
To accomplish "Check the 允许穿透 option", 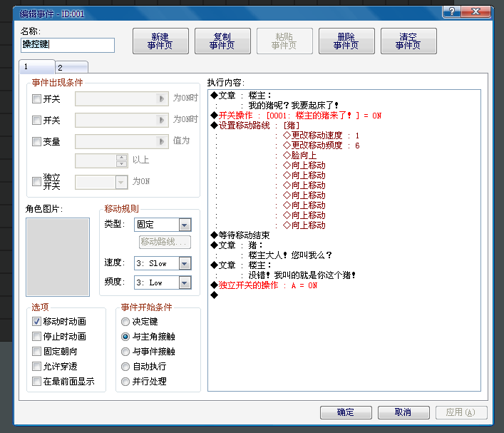I will point(36,366).
